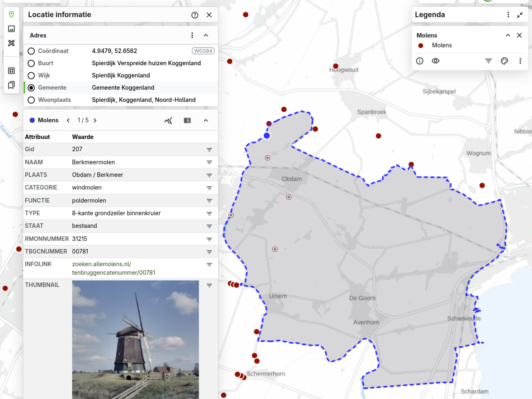Filter on the THUMBNAIL row
The width and height of the screenshot is (532, 399).
coord(209,286)
